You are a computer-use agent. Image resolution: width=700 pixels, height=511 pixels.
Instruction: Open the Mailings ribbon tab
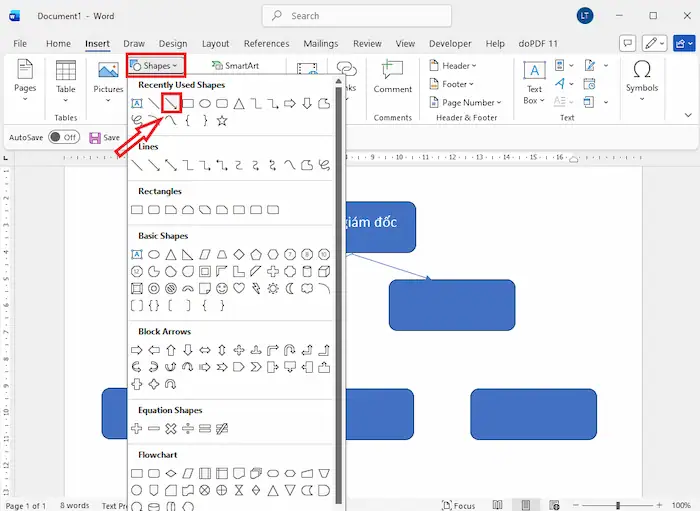tap(321, 44)
